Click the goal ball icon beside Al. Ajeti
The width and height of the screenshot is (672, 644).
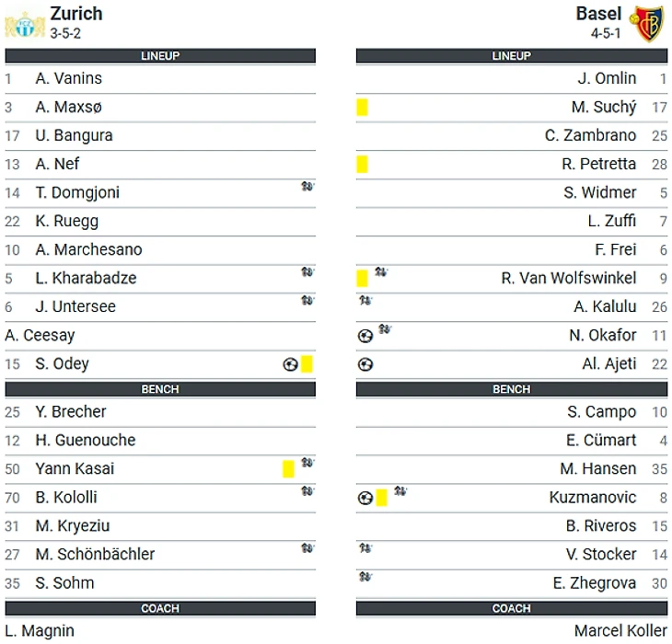[x=365, y=364]
